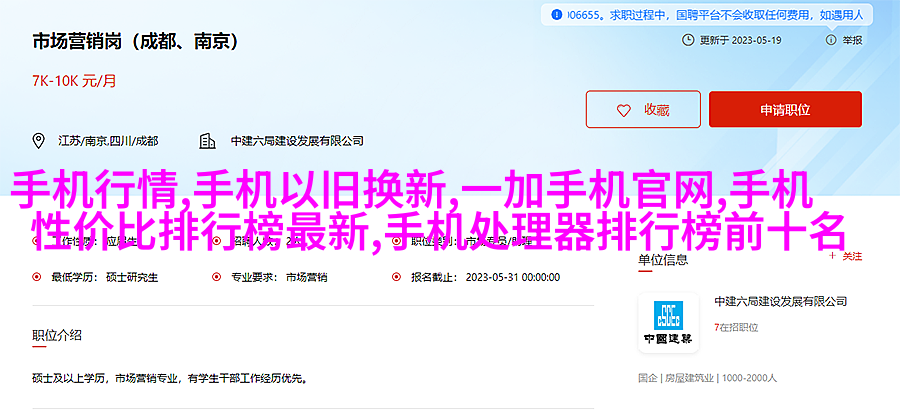Click the location pin icon beside 江苏/南京
Image resolution: width=900 pixels, height=411 pixels.
point(38,141)
